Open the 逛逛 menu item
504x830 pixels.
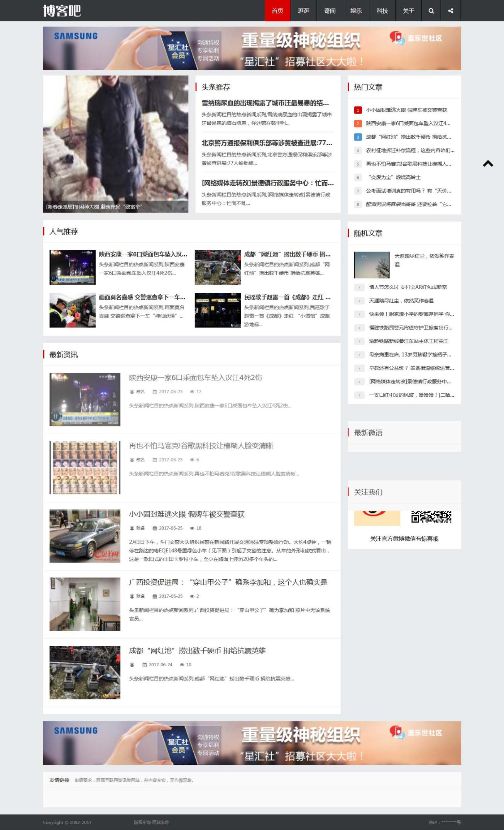point(304,11)
